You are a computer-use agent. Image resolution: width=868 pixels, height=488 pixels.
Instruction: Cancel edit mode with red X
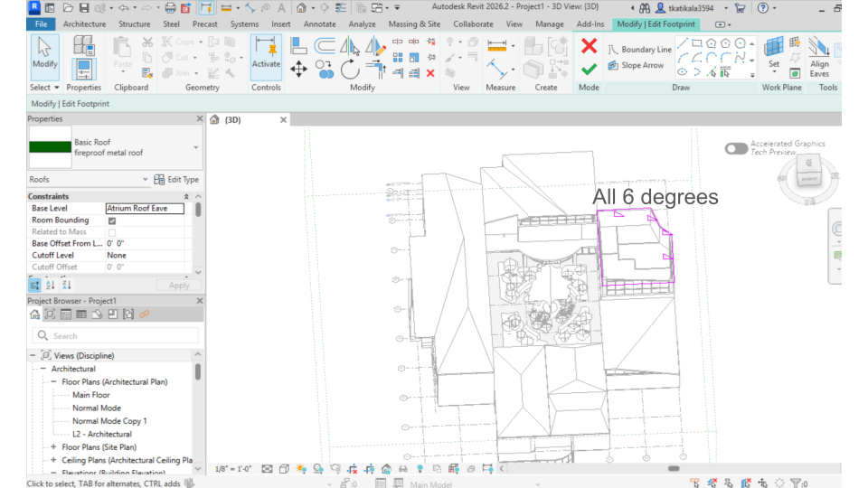click(589, 45)
